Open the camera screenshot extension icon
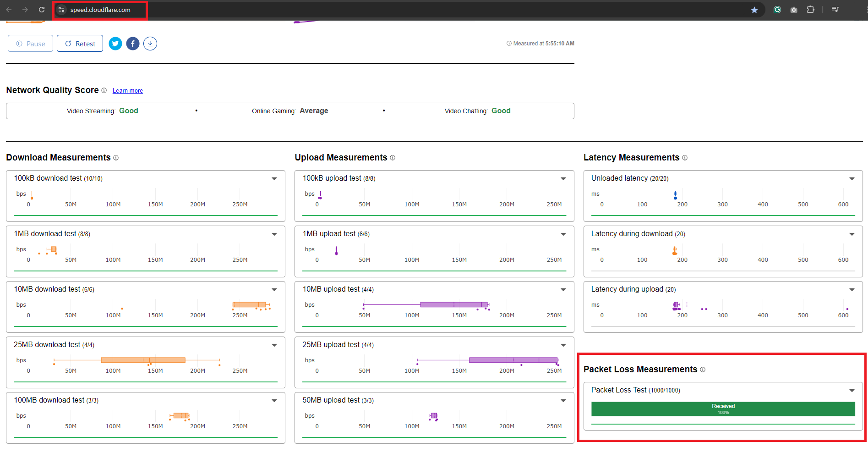868x453 pixels. click(x=794, y=10)
